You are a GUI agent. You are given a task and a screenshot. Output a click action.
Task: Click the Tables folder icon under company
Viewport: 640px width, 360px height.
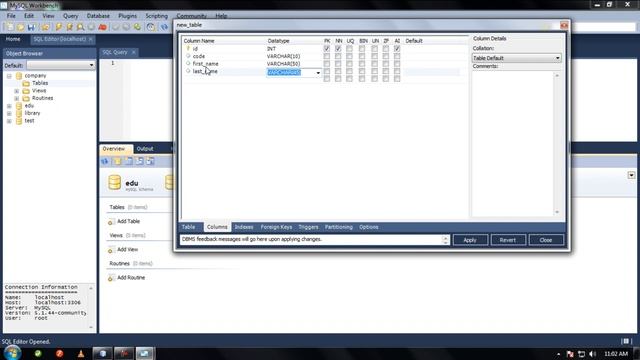tap(26, 83)
